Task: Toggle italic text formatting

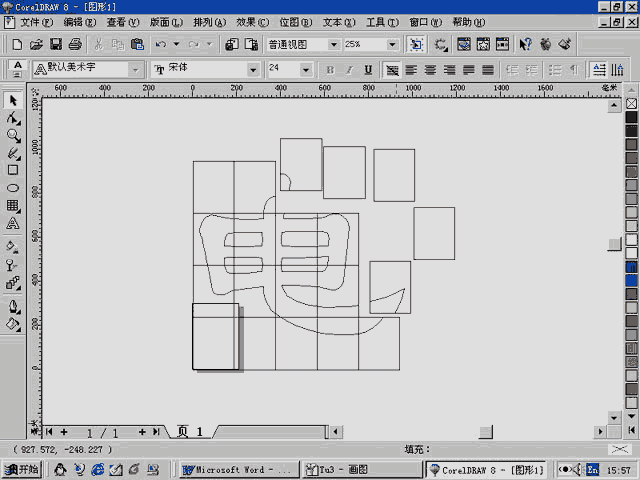Action: pos(349,70)
